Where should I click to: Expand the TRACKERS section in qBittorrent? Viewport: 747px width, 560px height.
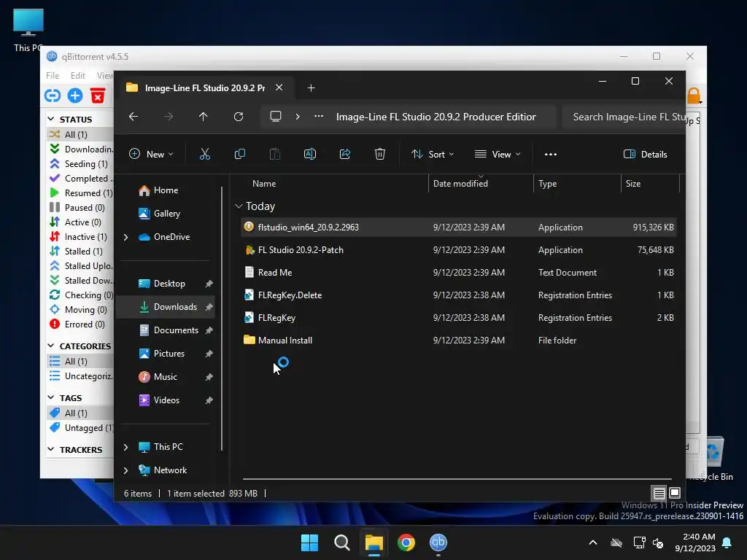(x=51, y=449)
